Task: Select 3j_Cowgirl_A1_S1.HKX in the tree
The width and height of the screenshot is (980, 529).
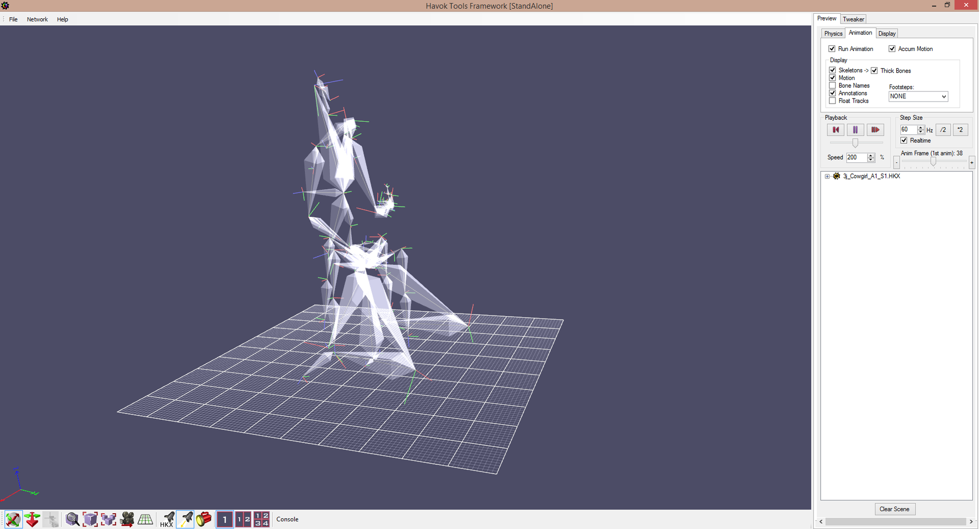Action: (871, 176)
